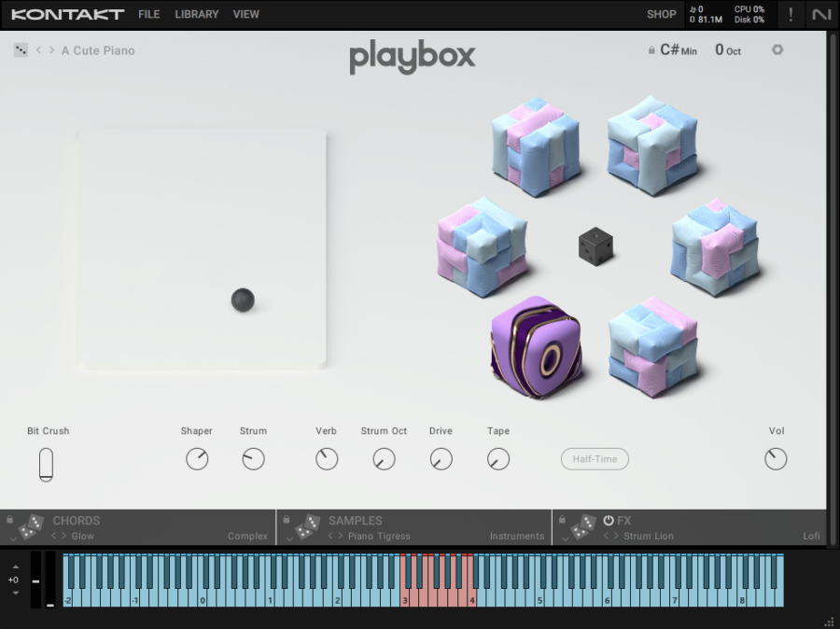Open the settings gear near C# Min
The image size is (840, 629).
point(777,49)
